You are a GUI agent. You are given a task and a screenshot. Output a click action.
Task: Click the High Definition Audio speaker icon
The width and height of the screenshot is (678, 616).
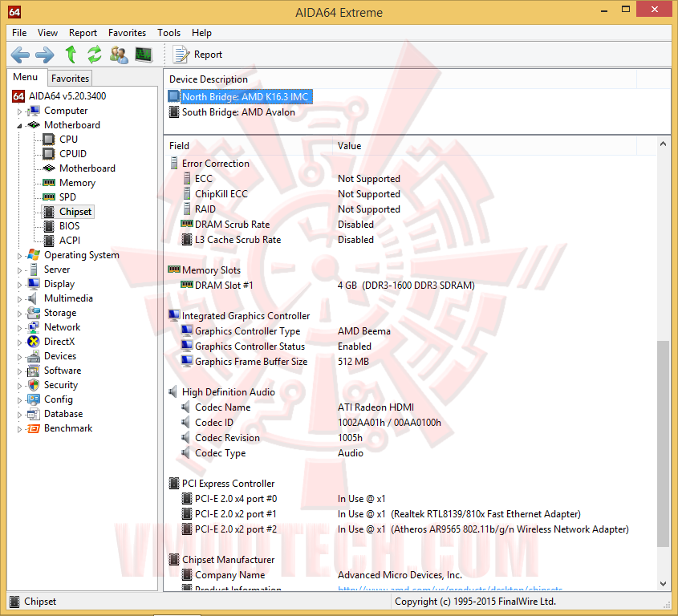(x=173, y=392)
